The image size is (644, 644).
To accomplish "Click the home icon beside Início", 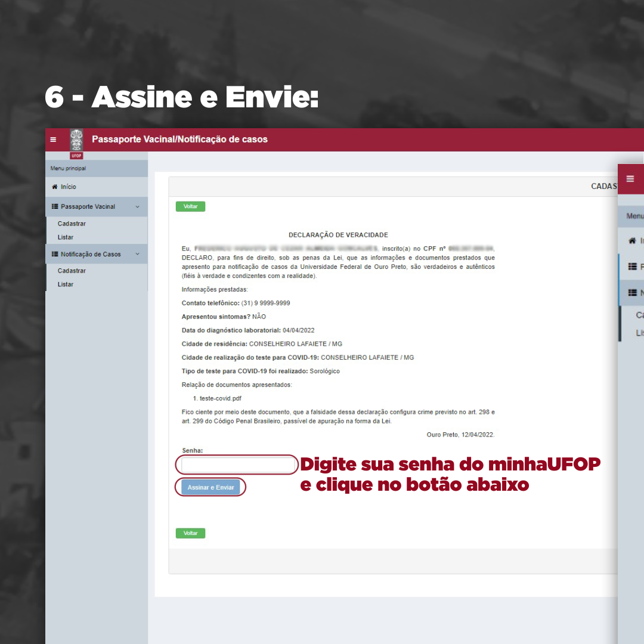I will coord(55,187).
